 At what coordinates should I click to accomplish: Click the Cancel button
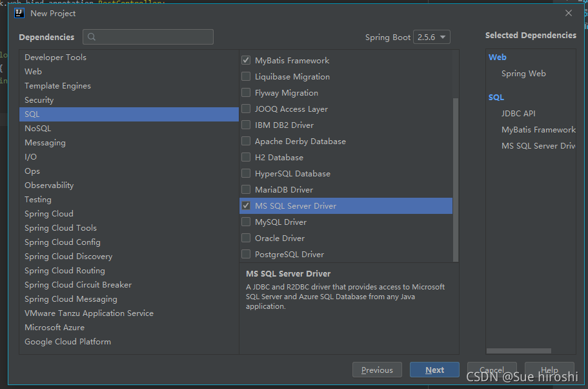[x=492, y=370]
